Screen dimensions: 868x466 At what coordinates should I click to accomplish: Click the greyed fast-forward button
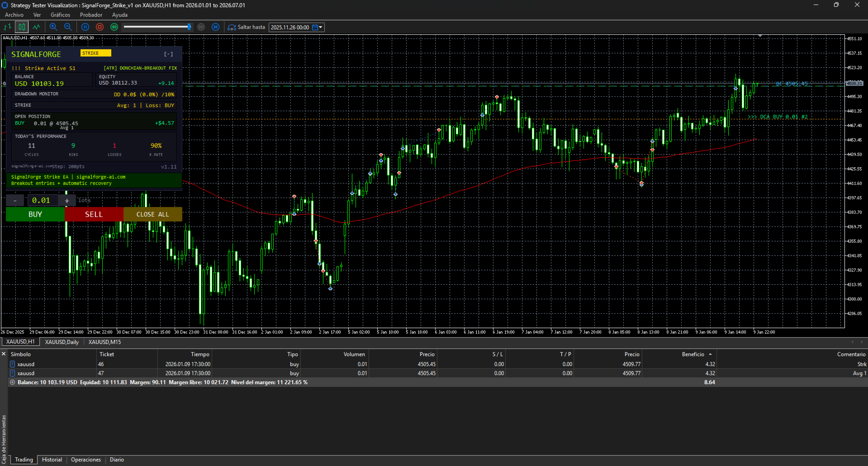click(201, 27)
